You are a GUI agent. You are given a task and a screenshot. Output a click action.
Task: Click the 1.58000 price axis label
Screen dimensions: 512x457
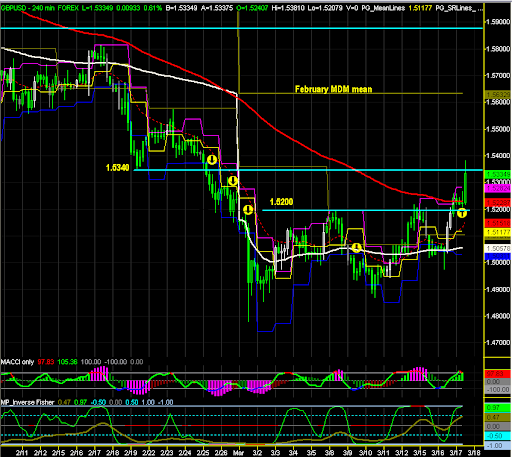coord(498,49)
